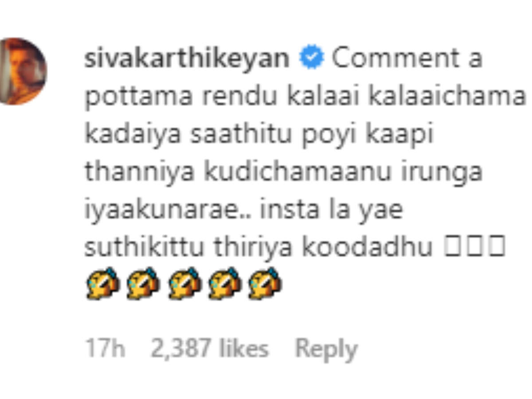Viewport: 532px width, 399px height.
Task: Click Reply under the comment
Action: click(x=326, y=350)
